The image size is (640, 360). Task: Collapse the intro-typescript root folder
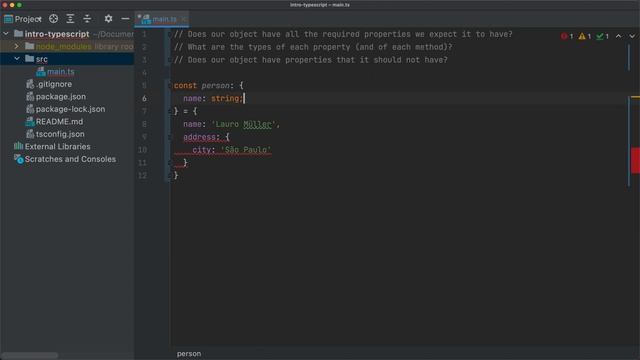click(6, 34)
